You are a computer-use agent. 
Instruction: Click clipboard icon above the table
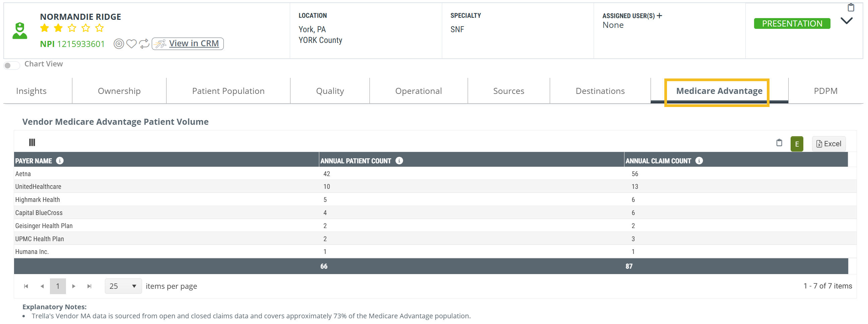pyautogui.click(x=779, y=143)
